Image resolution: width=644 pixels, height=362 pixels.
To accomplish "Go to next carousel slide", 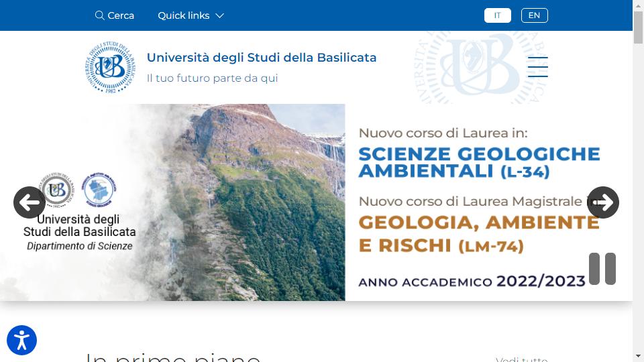I will click(x=603, y=202).
